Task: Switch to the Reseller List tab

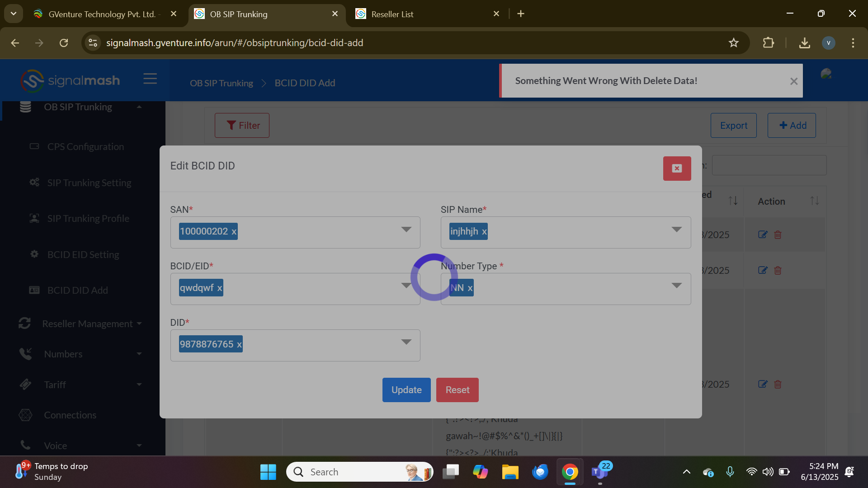Action: [392, 14]
